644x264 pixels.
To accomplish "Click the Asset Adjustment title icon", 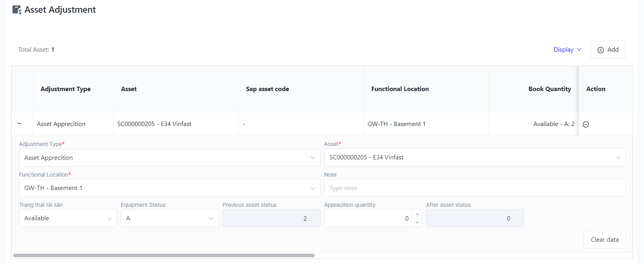I will [x=17, y=10].
